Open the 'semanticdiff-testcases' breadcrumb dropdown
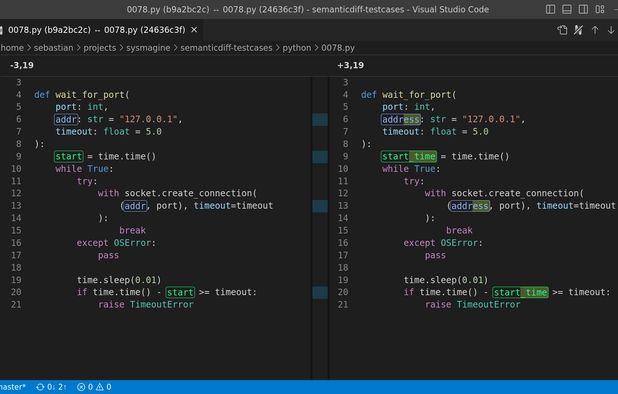Viewport: 618px width, 394px height. pyautogui.click(x=226, y=48)
